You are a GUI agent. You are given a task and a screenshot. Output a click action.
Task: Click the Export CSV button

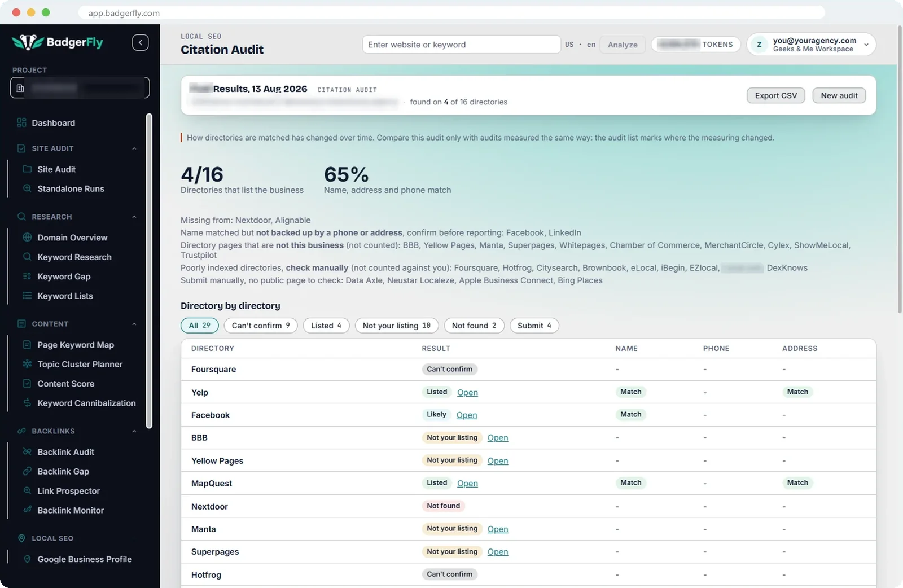(776, 95)
